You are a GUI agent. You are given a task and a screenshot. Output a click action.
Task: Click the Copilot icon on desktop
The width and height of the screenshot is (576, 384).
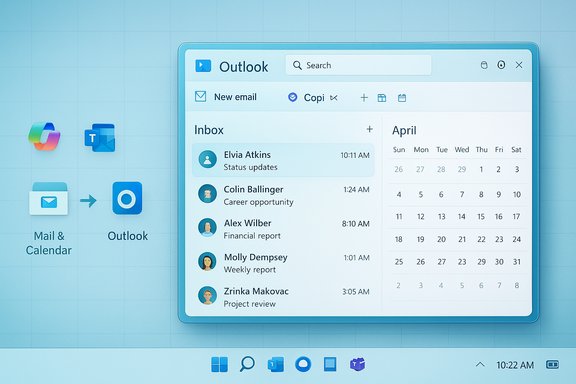pos(44,136)
